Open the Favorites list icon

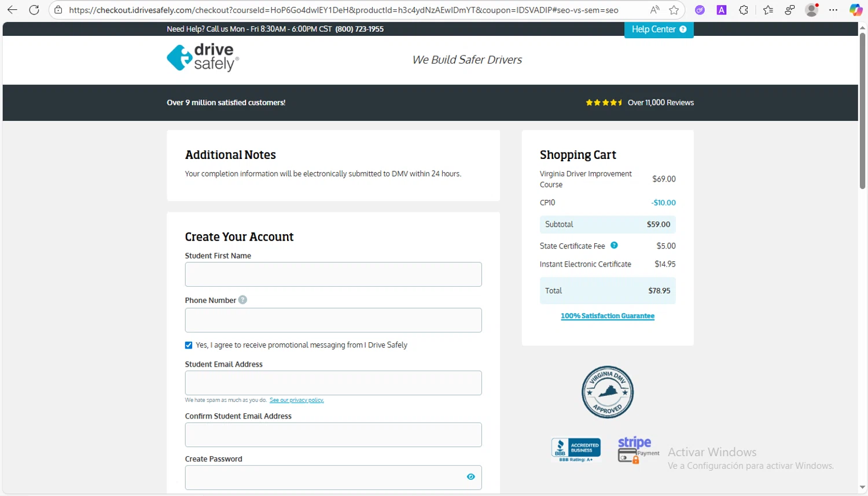(x=768, y=10)
